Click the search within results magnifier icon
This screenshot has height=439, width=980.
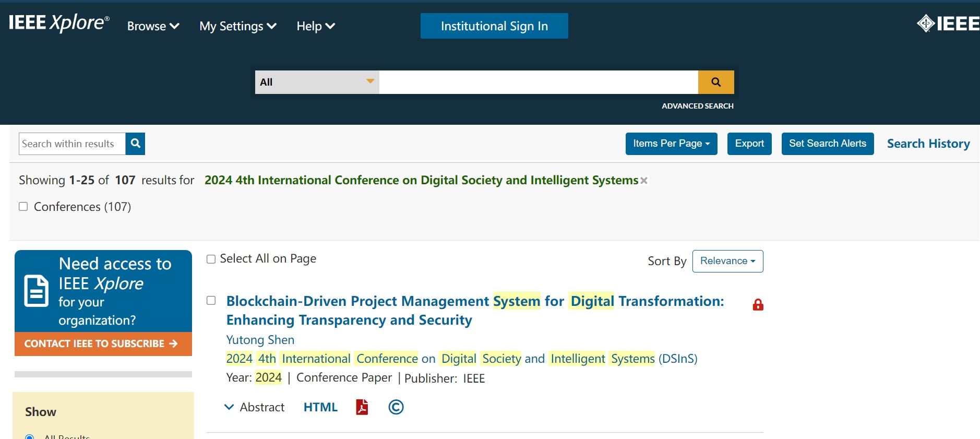click(x=135, y=144)
